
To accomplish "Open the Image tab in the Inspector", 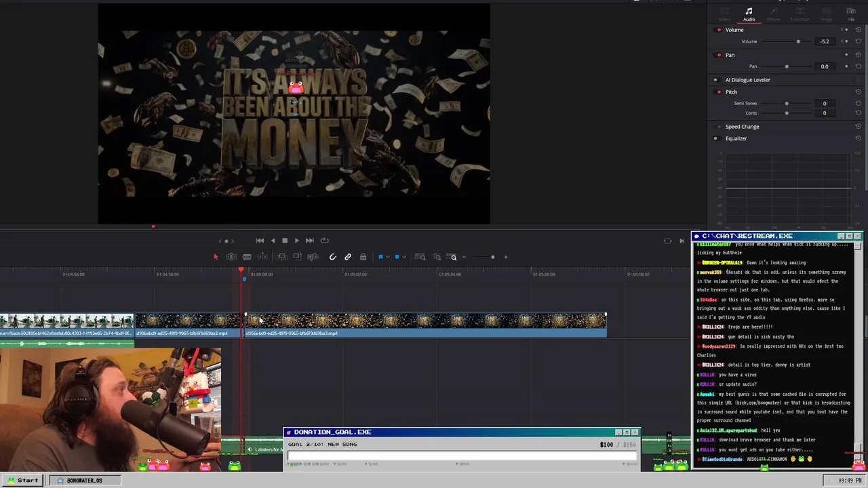I will pyautogui.click(x=826, y=14).
